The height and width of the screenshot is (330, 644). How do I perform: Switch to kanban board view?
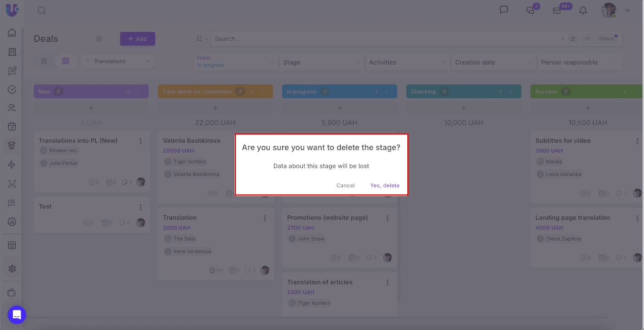(x=66, y=61)
